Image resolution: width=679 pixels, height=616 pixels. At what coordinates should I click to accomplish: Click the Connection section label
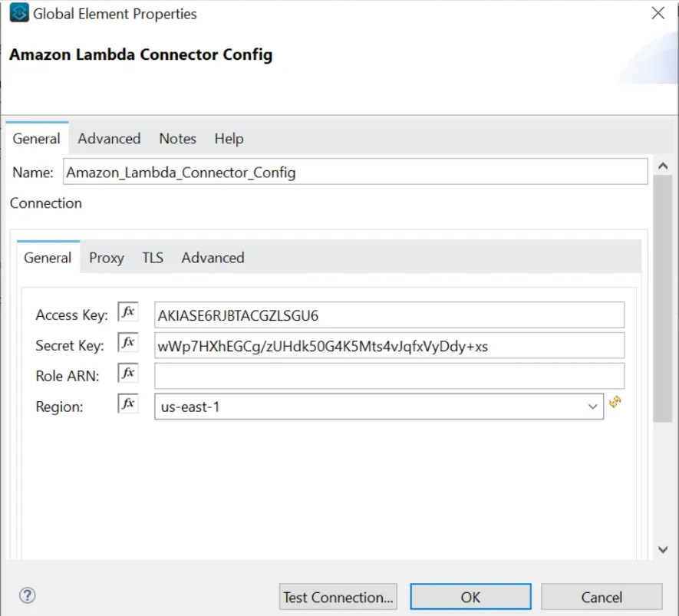(x=46, y=203)
